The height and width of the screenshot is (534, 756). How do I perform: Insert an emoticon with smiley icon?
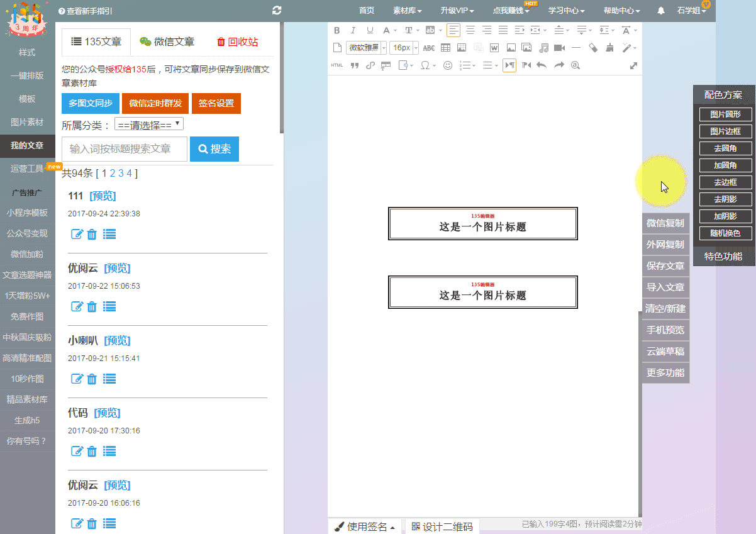[448, 65]
